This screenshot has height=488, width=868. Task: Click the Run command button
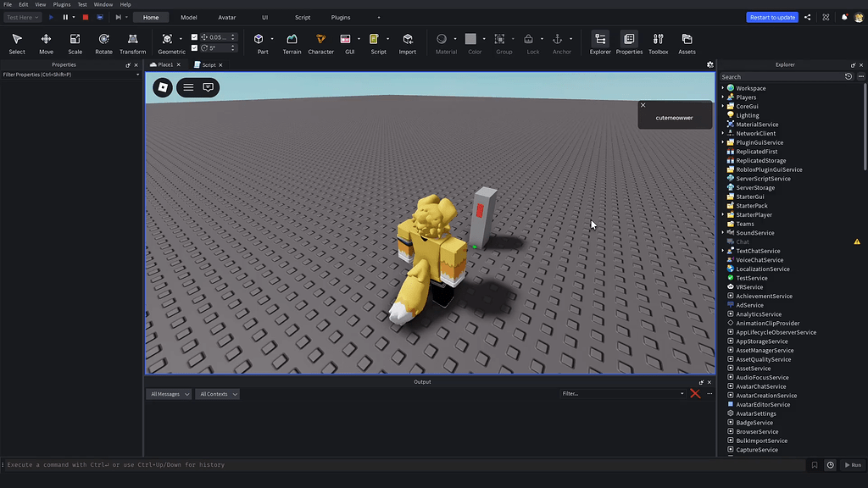pos(853,465)
